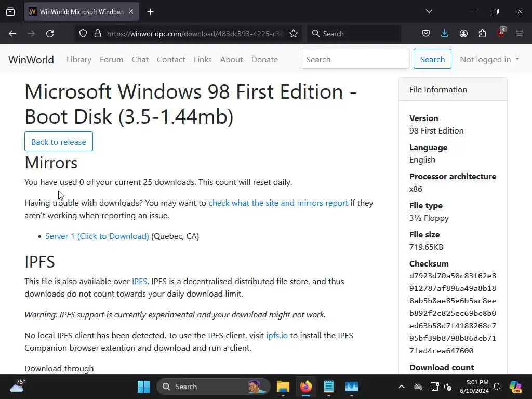Open the Forum menu item
The height and width of the screenshot is (399, 532).
tap(111, 59)
